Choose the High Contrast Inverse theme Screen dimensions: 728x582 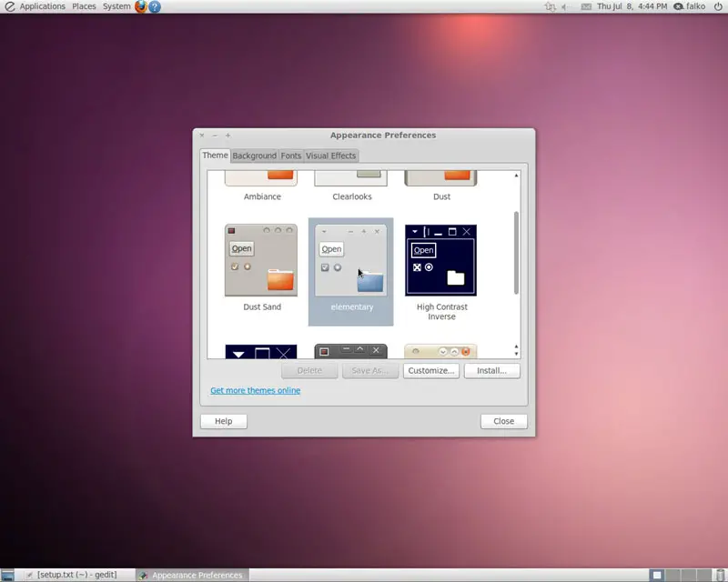(441, 273)
